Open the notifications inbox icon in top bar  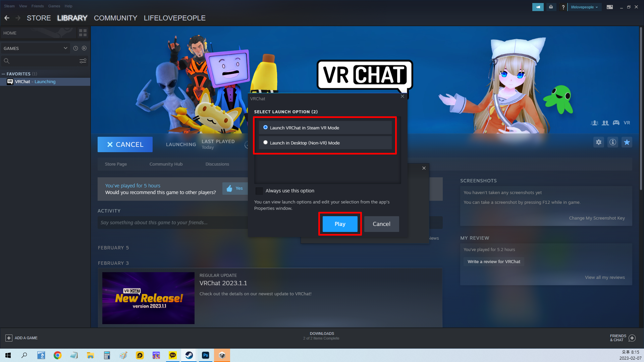551,7
